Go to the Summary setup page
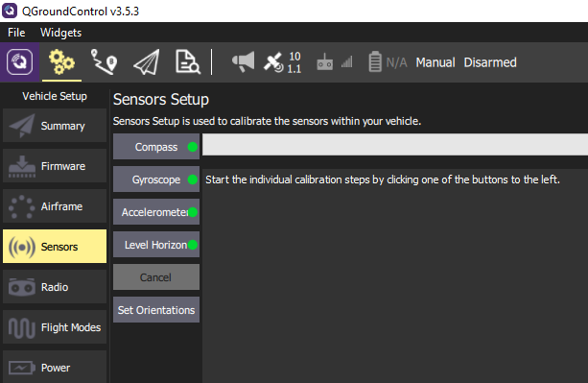The width and height of the screenshot is (588, 383). click(55, 126)
